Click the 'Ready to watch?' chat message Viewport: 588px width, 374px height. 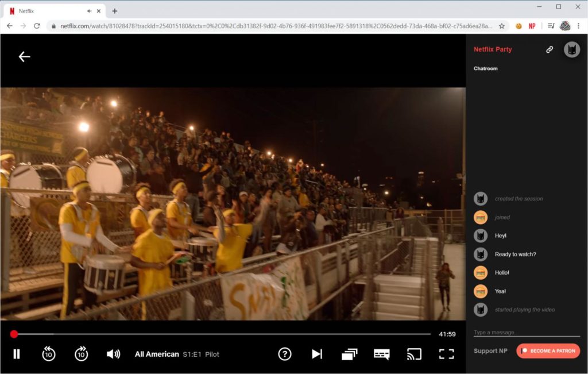pyautogui.click(x=515, y=255)
